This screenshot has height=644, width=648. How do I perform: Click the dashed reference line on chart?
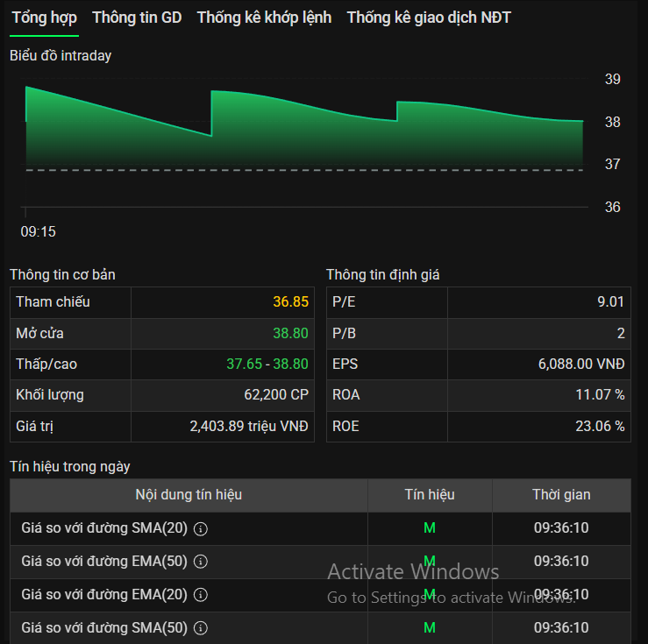[x=304, y=170]
